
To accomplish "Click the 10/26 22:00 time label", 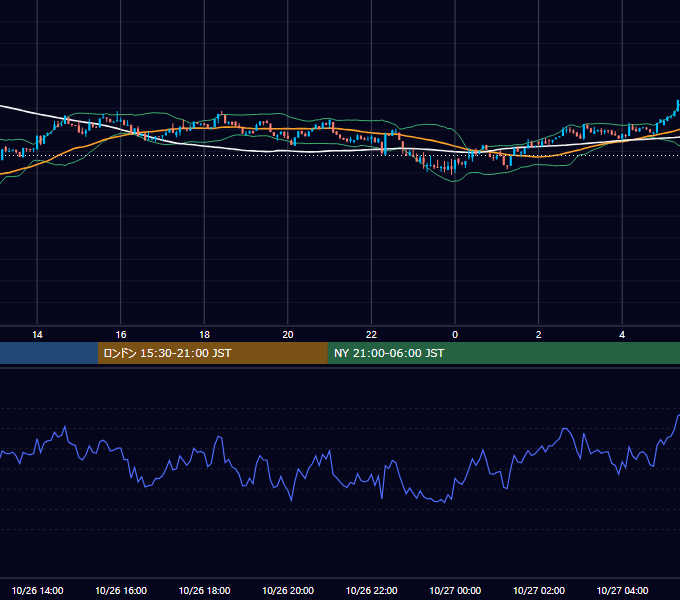I will click(371, 590).
